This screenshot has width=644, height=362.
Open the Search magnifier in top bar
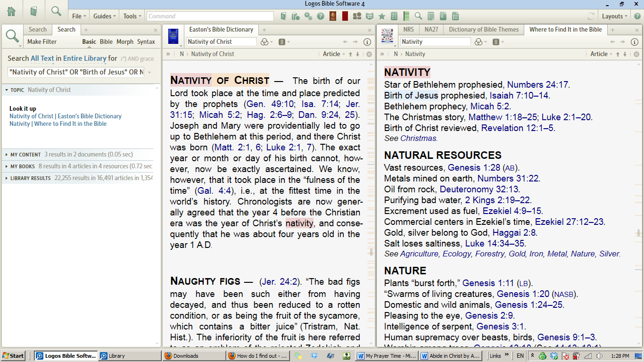pyautogui.click(x=56, y=11)
